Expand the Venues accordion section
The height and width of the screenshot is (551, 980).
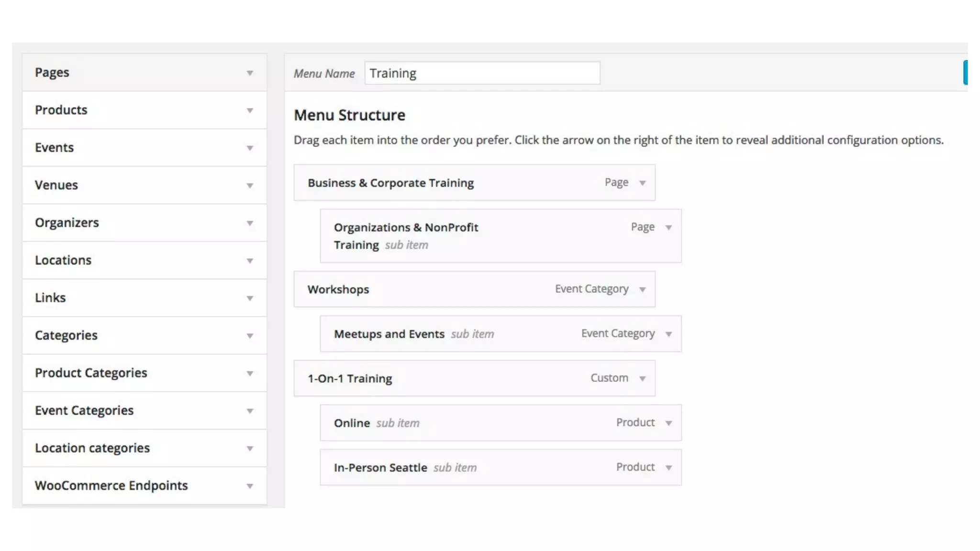(x=249, y=186)
